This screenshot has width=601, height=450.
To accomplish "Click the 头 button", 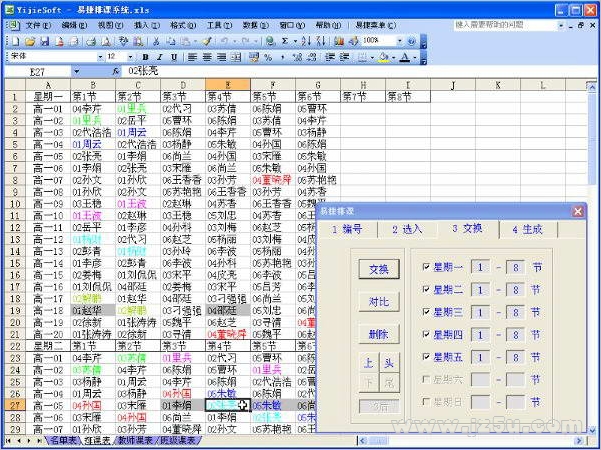I will [x=389, y=362].
